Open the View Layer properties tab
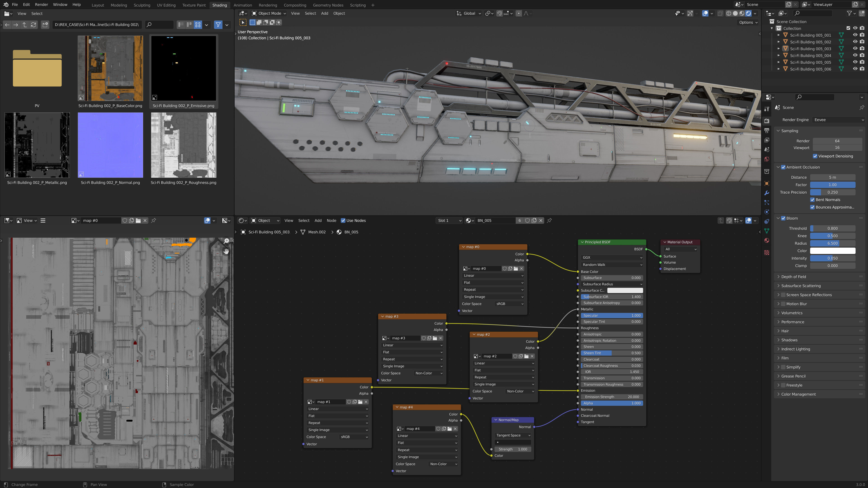This screenshot has width=868, height=488. [x=767, y=140]
